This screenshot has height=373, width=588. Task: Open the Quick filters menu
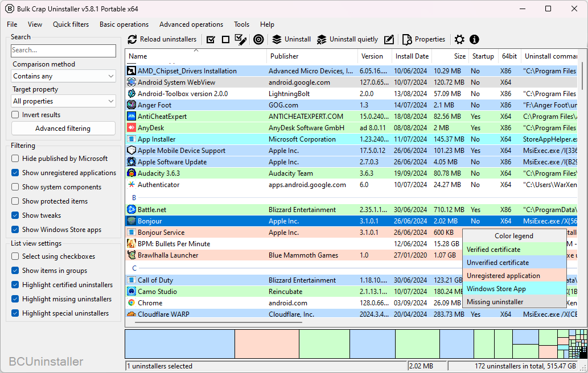pyautogui.click(x=71, y=24)
